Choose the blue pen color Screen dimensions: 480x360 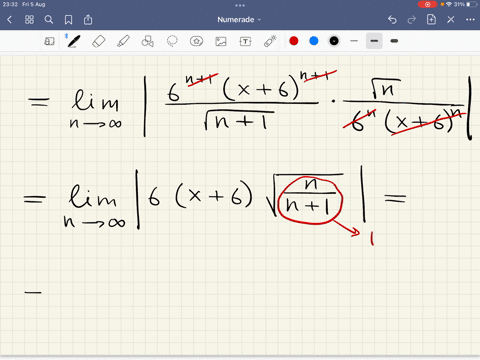(314, 41)
